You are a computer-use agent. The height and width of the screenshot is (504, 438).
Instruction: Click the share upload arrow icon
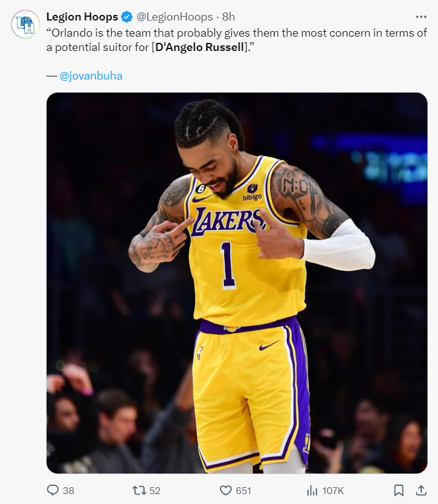tap(421, 490)
